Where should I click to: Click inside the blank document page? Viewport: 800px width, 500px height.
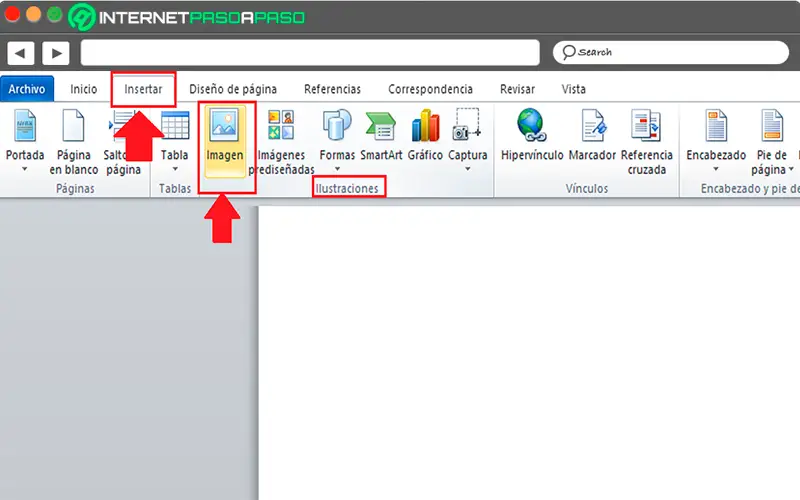pos(529,353)
